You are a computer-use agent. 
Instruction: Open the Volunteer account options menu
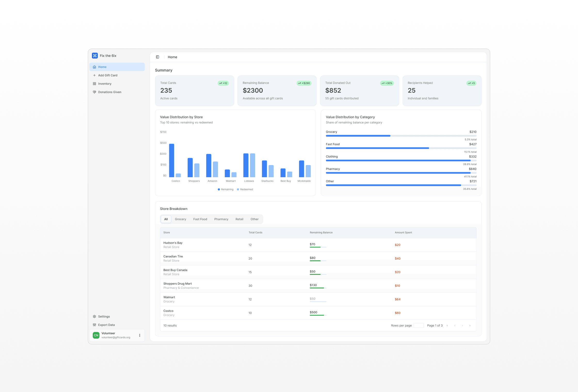(x=140, y=335)
